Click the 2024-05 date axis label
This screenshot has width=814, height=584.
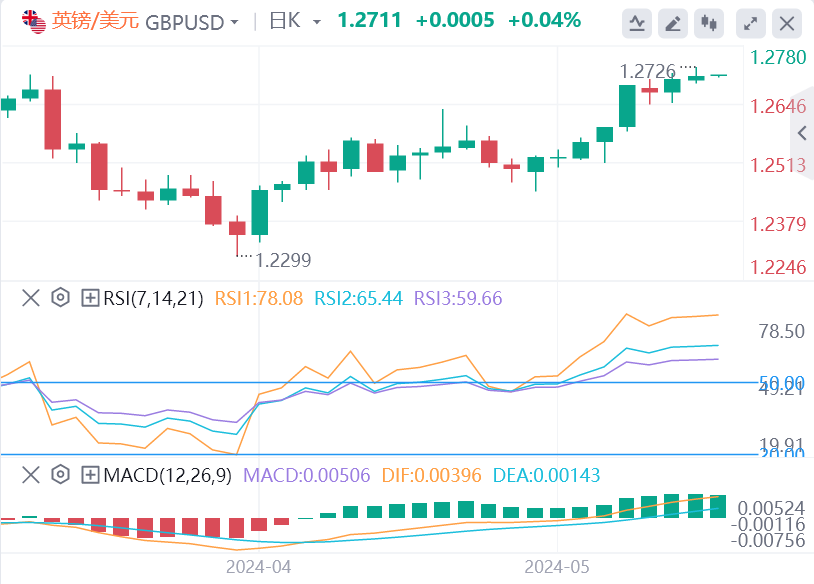(x=557, y=566)
